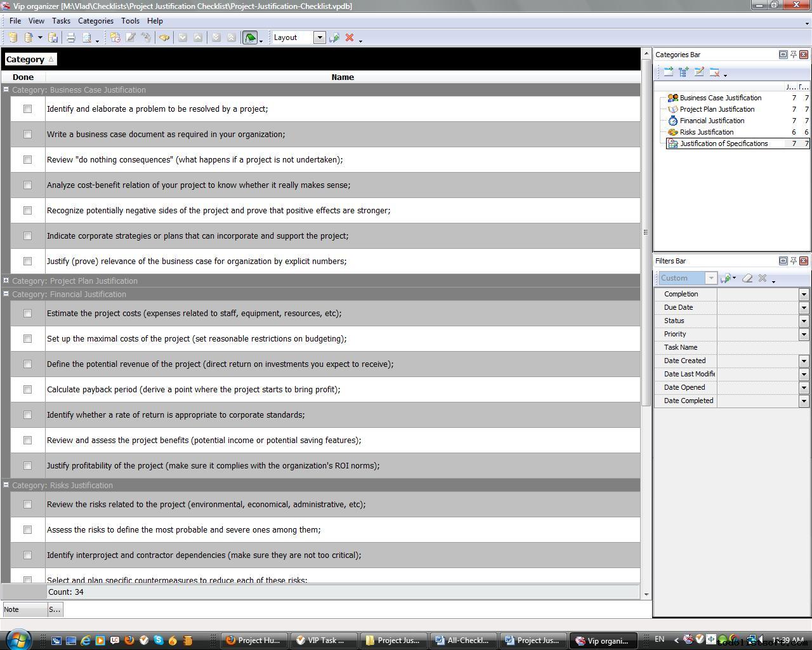Click the red X delete layout icon
This screenshot has height=650, width=812.
[349, 38]
